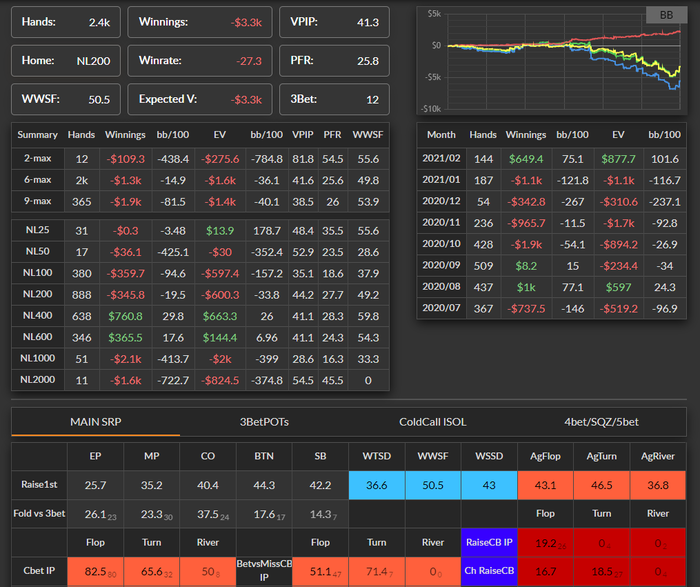Image resolution: width=700 pixels, height=587 pixels.
Task: Select the 9-max summary row
Action: click(x=200, y=202)
